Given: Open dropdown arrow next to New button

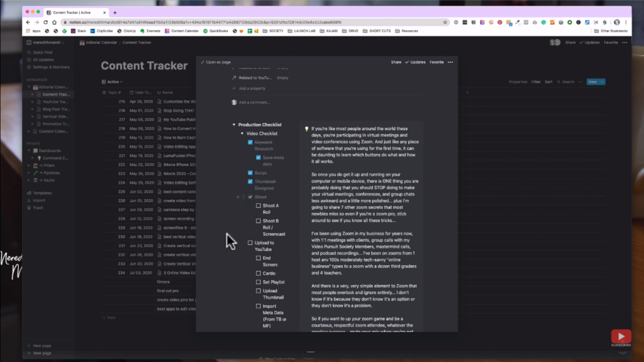Looking at the screenshot, I should pyautogui.click(x=602, y=82).
